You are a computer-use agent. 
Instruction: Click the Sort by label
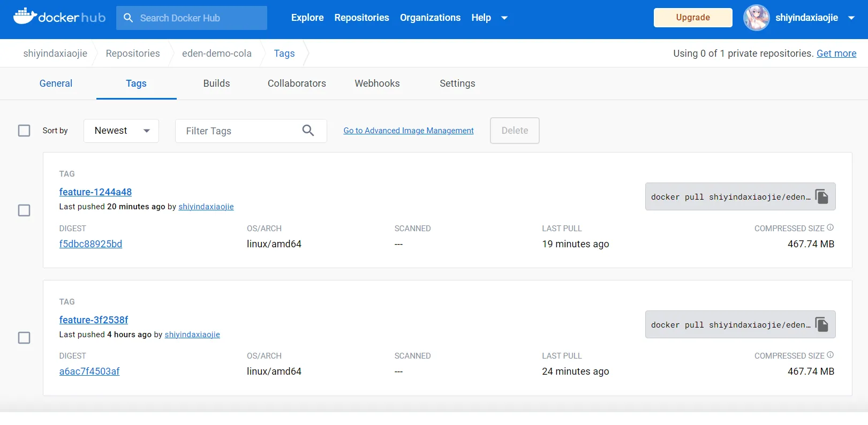pyautogui.click(x=55, y=131)
